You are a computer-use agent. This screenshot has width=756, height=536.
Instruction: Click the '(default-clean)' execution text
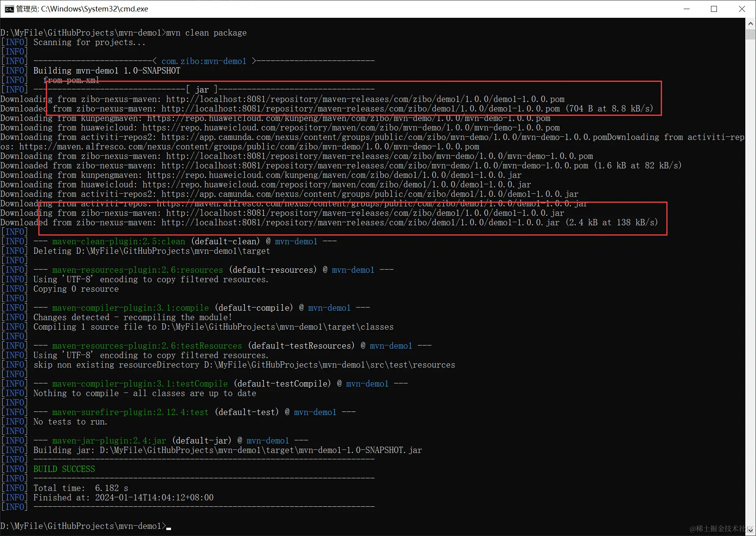[x=226, y=242]
